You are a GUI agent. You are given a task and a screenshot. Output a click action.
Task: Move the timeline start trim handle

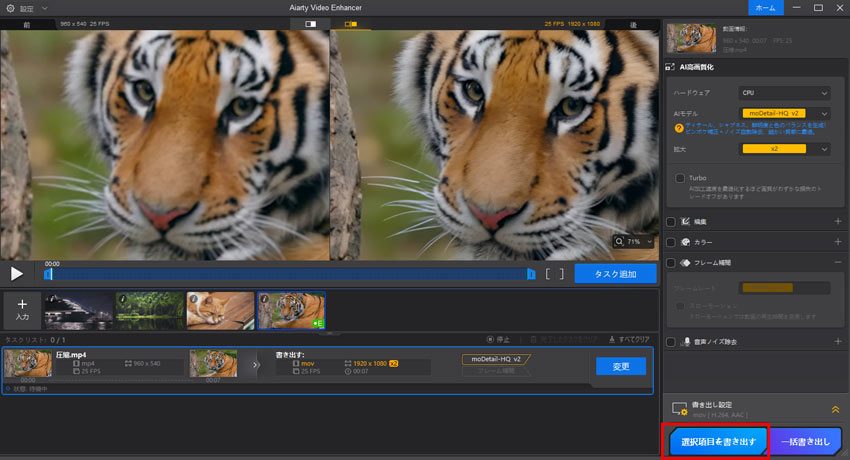(48, 274)
